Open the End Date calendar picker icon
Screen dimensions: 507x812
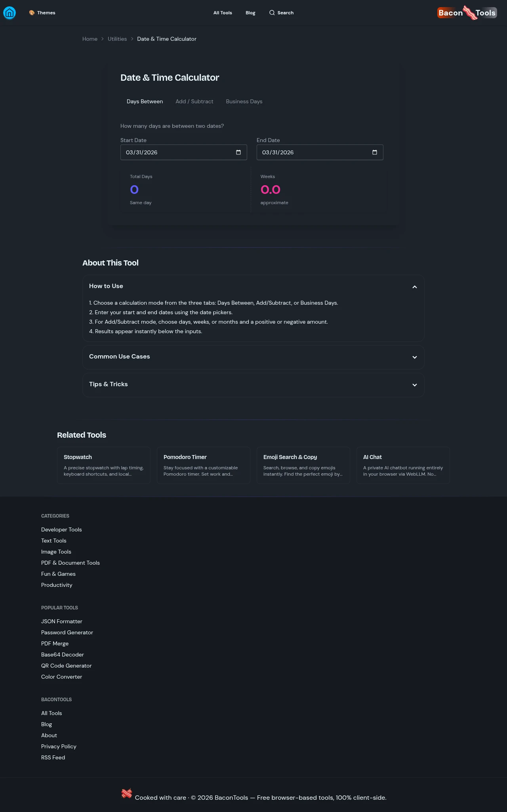(x=375, y=152)
